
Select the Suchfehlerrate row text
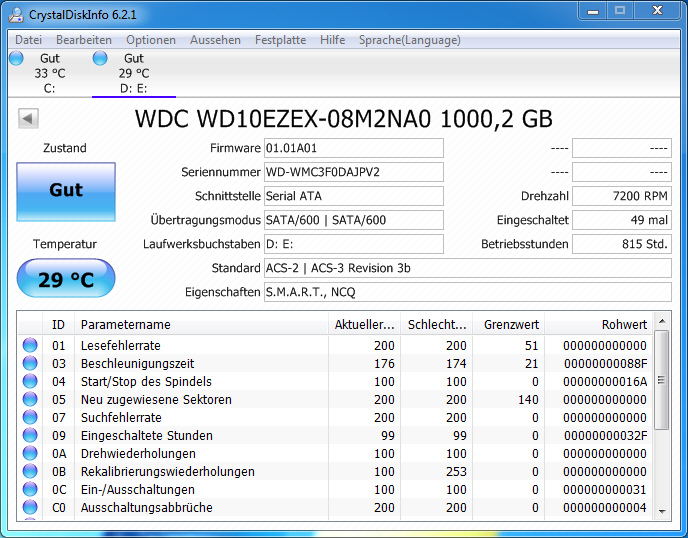tap(121, 417)
